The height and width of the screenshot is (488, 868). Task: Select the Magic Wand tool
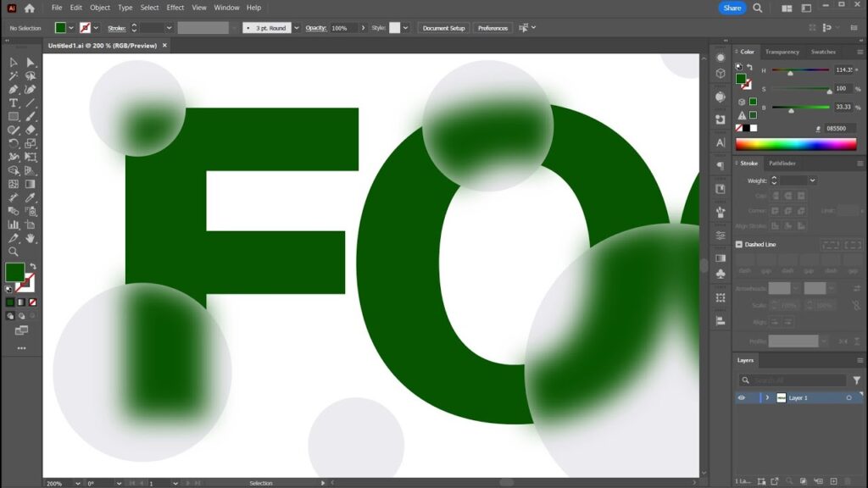click(x=14, y=75)
